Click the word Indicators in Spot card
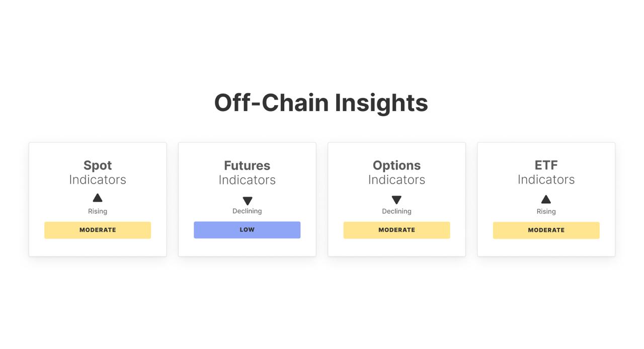The image size is (644, 349). (x=98, y=180)
